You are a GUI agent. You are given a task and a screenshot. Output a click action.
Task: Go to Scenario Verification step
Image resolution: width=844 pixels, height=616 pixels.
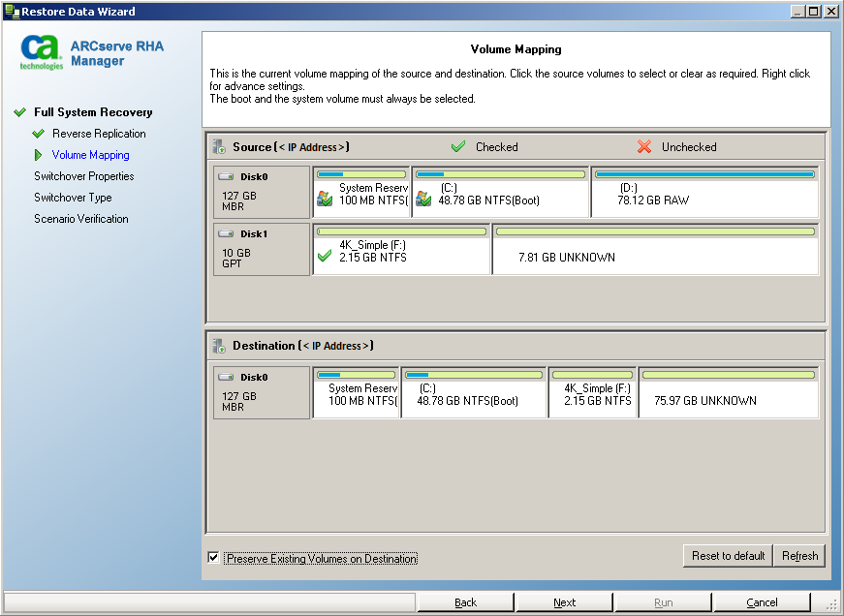(x=80, y=219)
